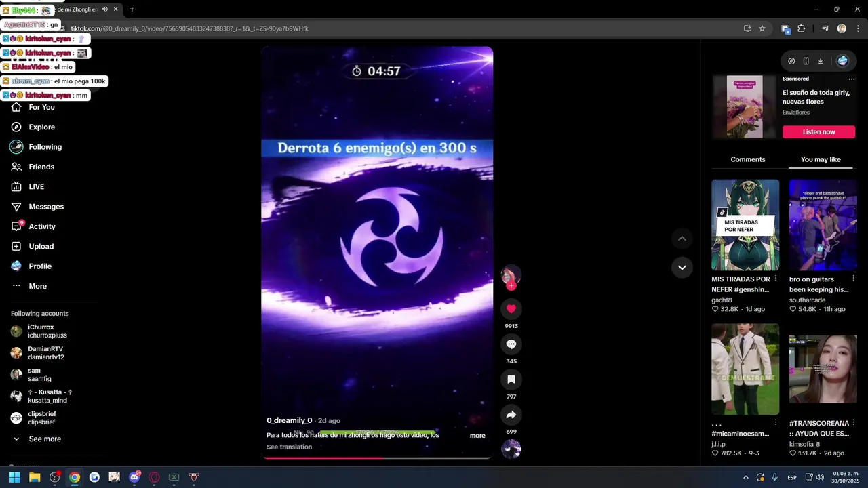Switch to the You may like tab
Viewport: 868px width, 488px height.
pos(821,159)
